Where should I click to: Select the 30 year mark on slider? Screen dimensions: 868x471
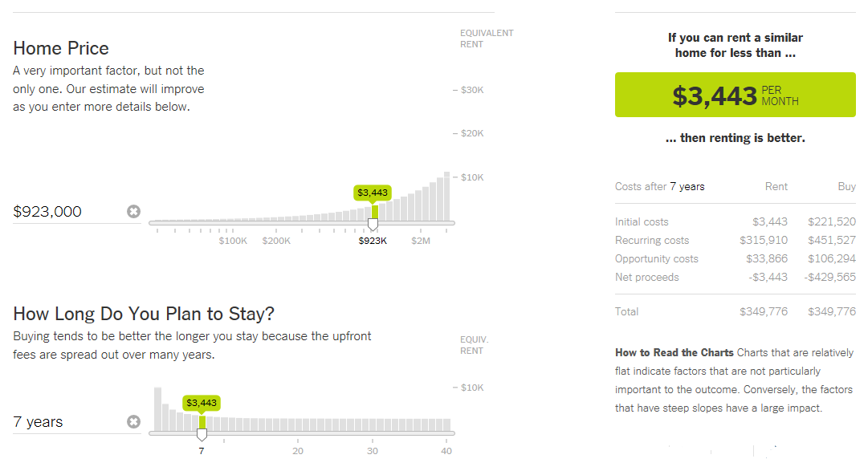[373, 451]
